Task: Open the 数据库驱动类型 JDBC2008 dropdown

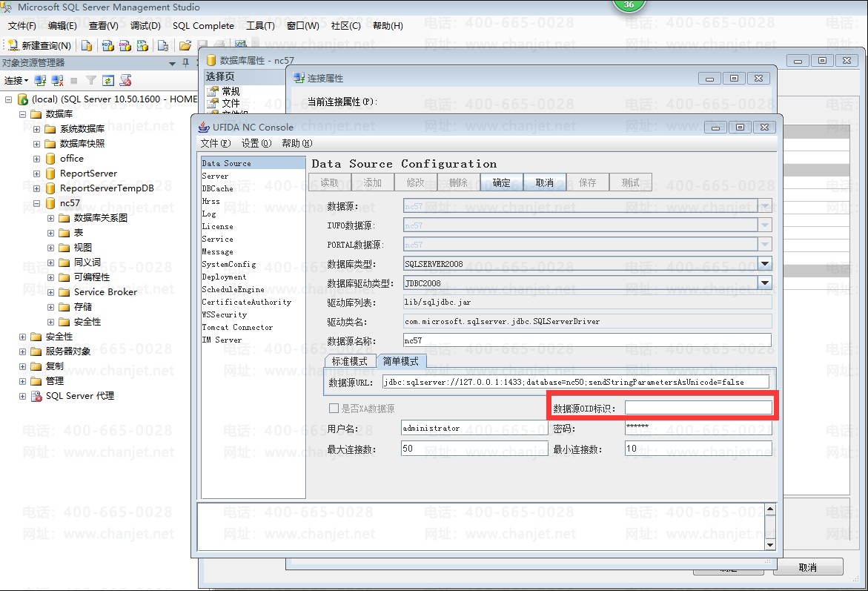Action: tap(765, 283)
